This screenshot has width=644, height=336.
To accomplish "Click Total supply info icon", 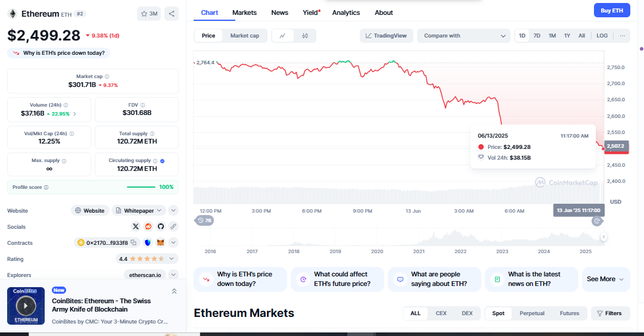I will (x=153, y=134).
